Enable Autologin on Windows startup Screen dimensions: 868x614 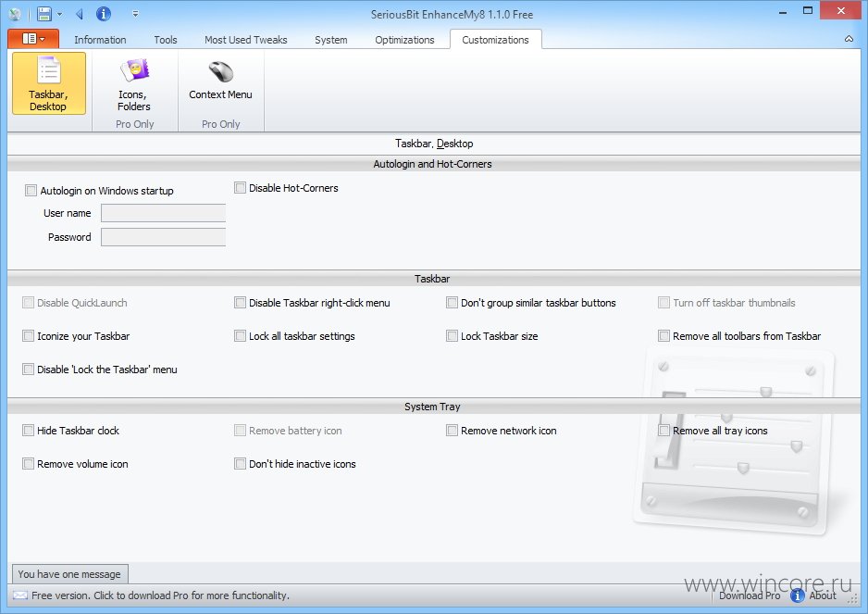[x=31, y=191]
